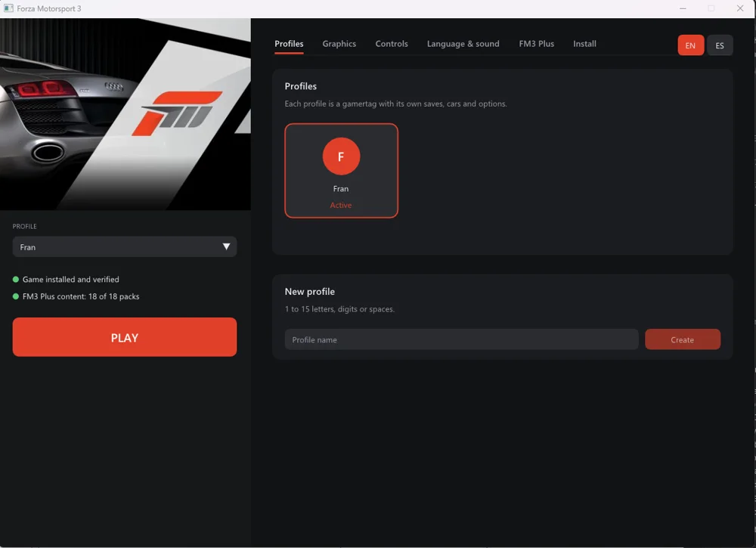Screen dimensions: 756x548
Task: Click the '1 to 15 letters, digits or spaces.' hint
Action: [x=339, y=309]
